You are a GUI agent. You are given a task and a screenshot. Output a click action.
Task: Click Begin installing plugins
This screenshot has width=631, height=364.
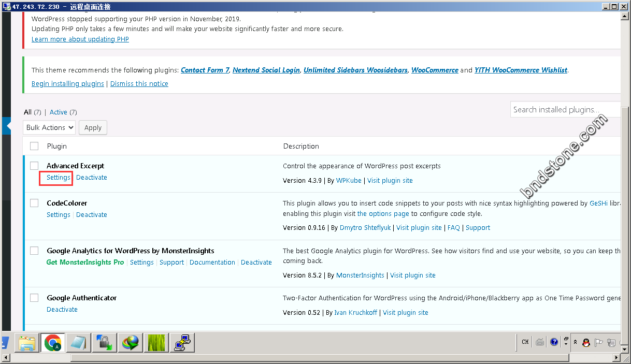pos(68,83)
